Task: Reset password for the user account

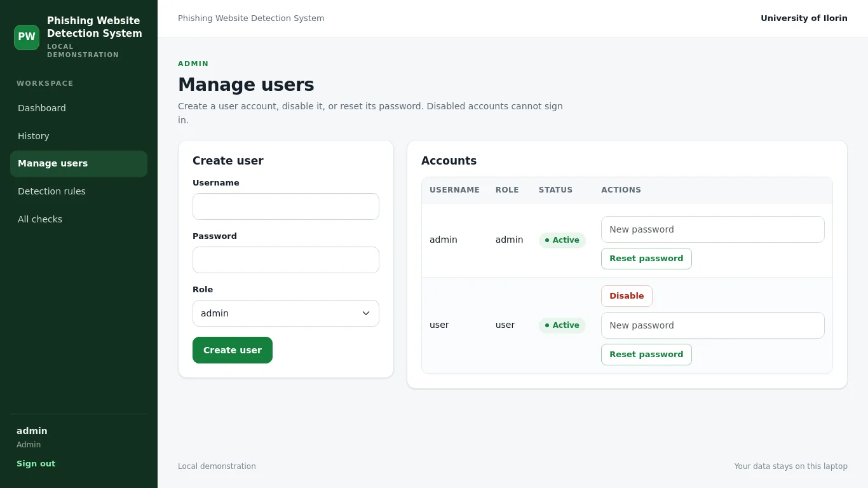Action: coord(646,355)
